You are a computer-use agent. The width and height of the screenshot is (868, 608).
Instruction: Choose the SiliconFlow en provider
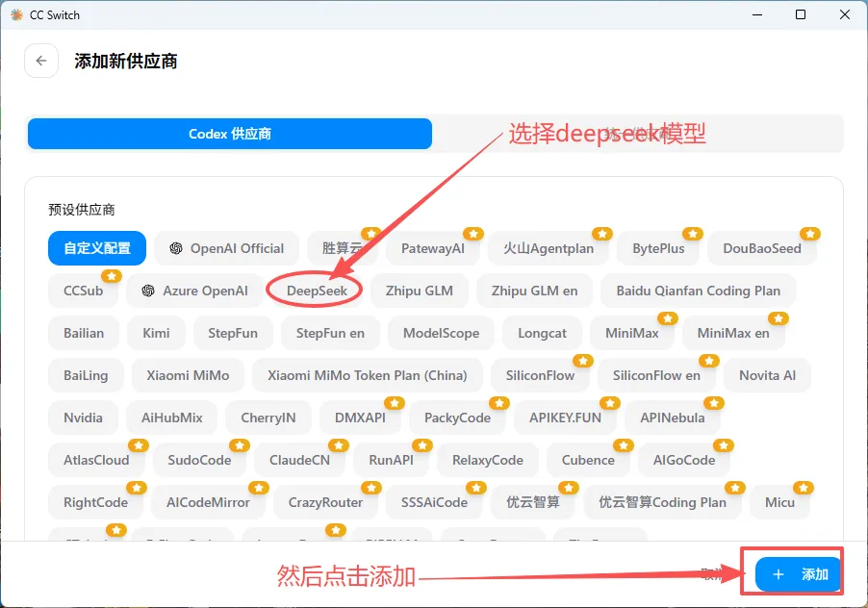(656, 375)
